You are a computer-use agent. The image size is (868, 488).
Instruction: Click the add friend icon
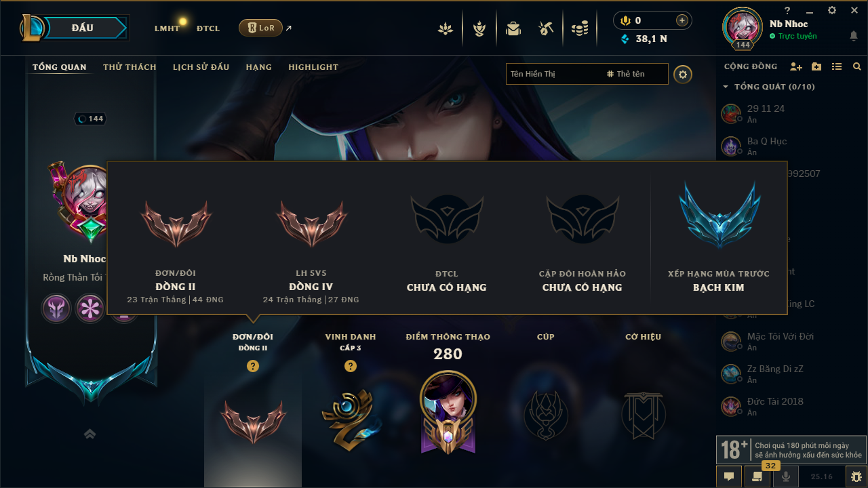point(796,66)
